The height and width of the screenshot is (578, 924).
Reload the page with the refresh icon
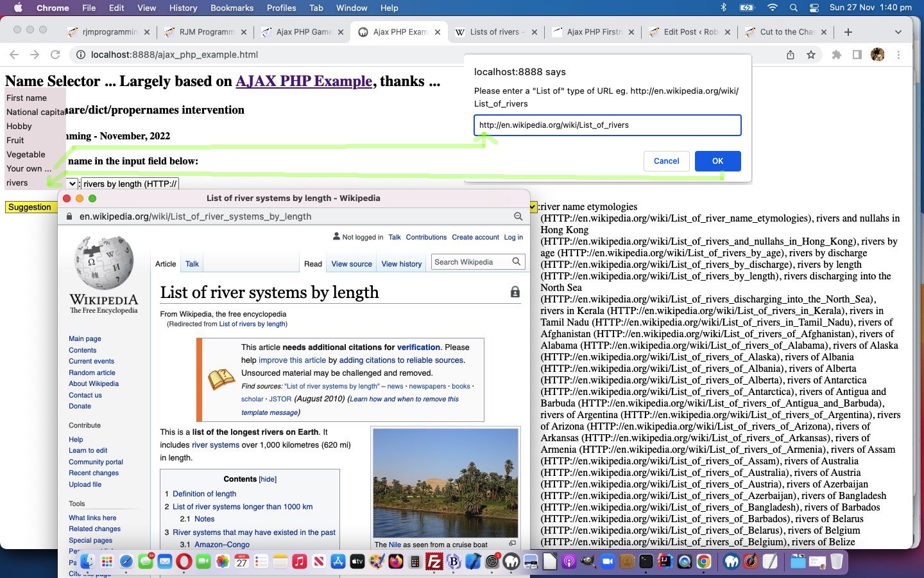(x=55, y=55)
